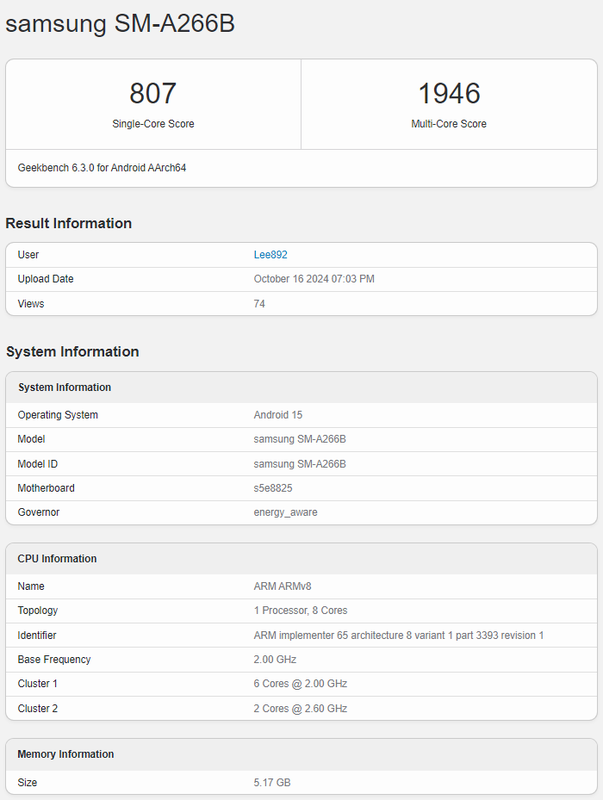Click the CPU Information table header
Viewport: 603px width, 800px height.
point(57,558)
